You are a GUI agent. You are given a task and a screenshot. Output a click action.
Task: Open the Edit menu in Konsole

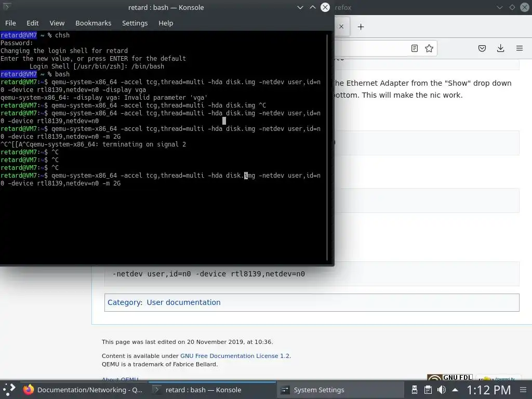(x=33, y=23)
